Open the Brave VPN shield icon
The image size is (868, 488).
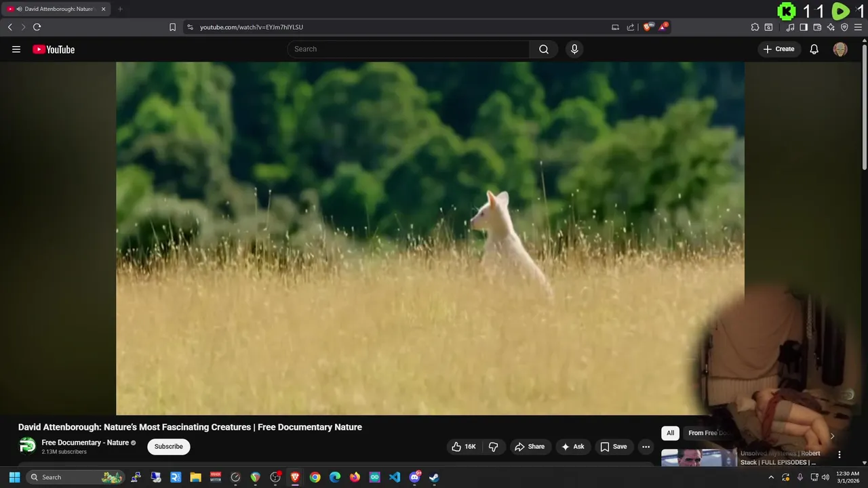pyautogui.click(x=844, y=27)
